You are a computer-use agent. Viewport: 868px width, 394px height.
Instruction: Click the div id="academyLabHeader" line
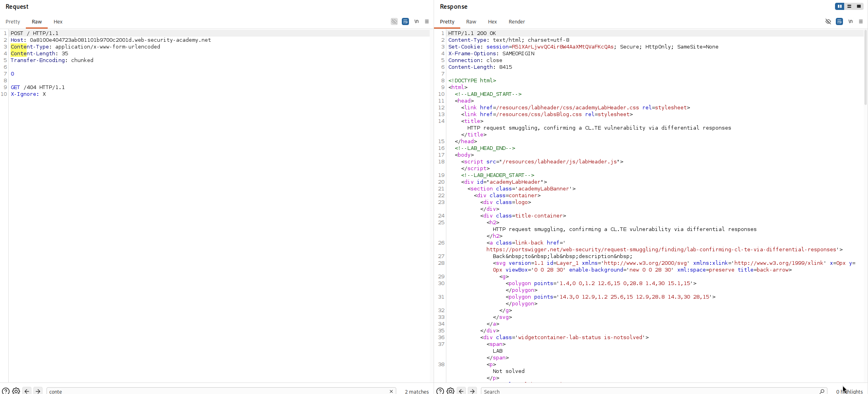504,182
